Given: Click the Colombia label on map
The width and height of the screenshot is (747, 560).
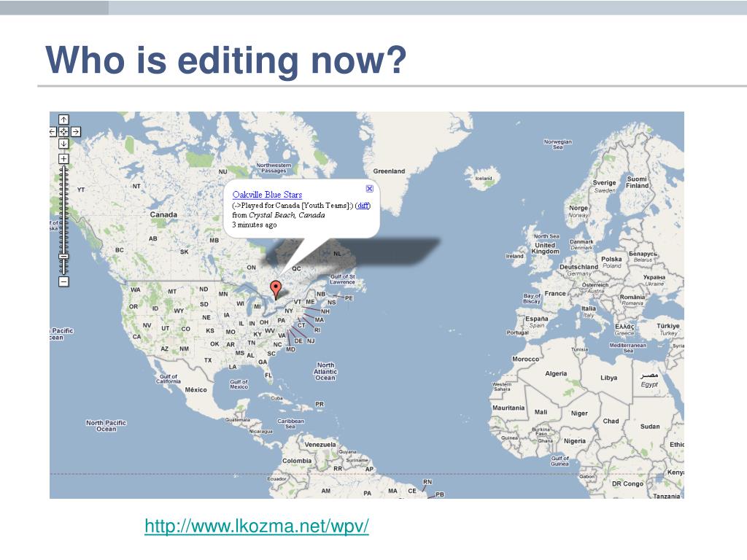Looking at the screenshot, I should coord(297,461).
